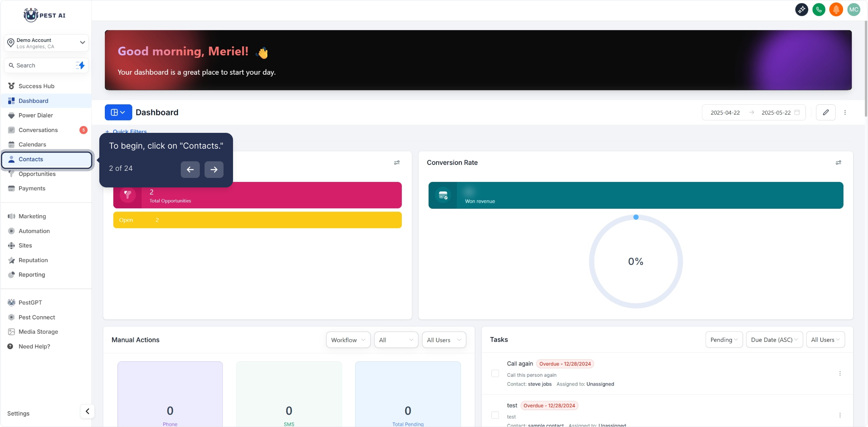Image resolution: width=868 pixels, height=427 pixels.
Task: Click the calendar icon in date range
Action: tap(797, 112)
